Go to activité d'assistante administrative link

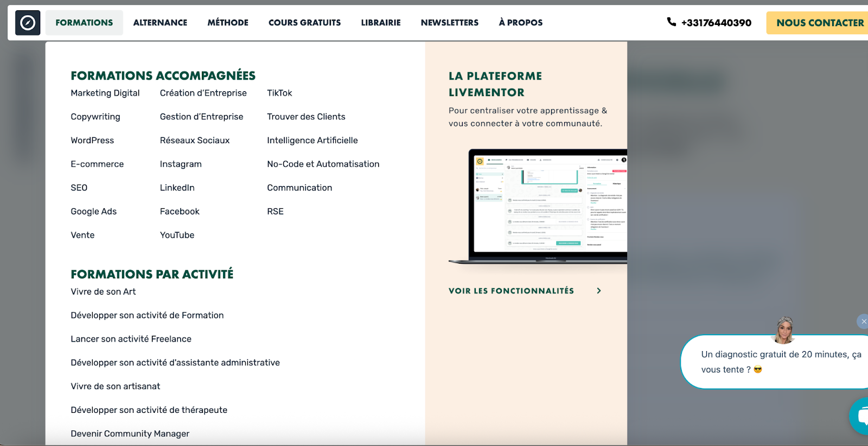[x=175, y=362]
